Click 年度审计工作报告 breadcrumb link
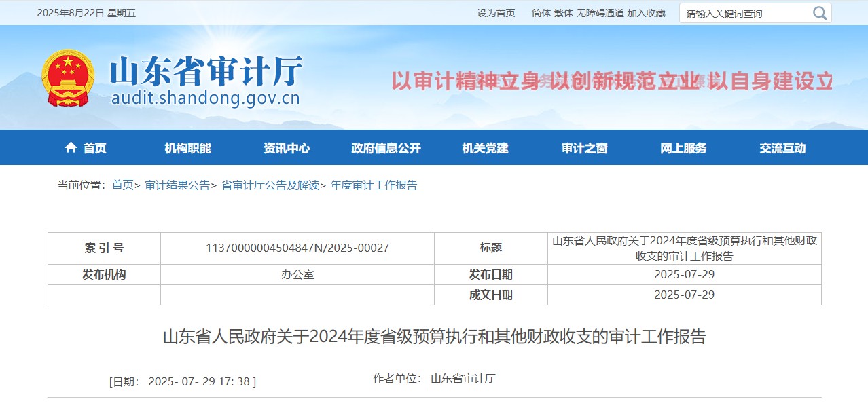Viewport: 868px width, 414px height. point(374,185)
